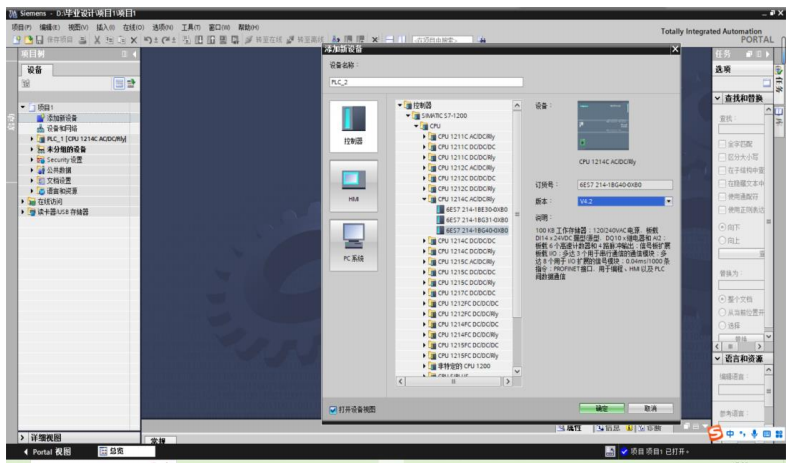Close the 添加新设备 dialog
788x463 pixels.
[675, 49]
